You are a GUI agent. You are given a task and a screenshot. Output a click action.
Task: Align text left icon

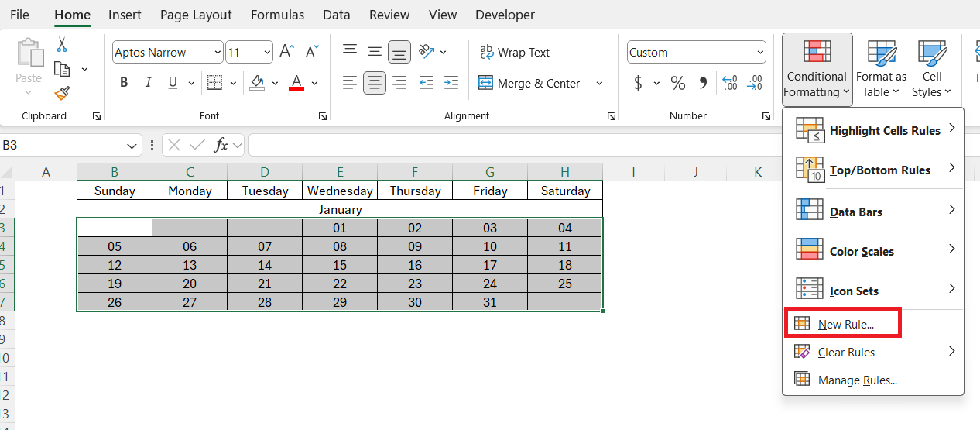pyautogui.click(x=350, y=83)
